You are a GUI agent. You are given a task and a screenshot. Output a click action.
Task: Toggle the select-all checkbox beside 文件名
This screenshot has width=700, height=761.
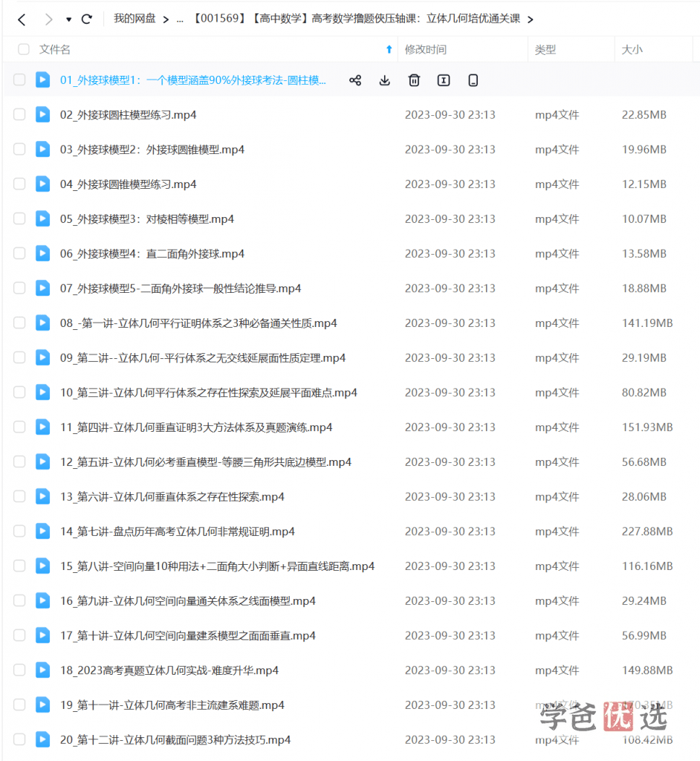(x=23, y=49)
